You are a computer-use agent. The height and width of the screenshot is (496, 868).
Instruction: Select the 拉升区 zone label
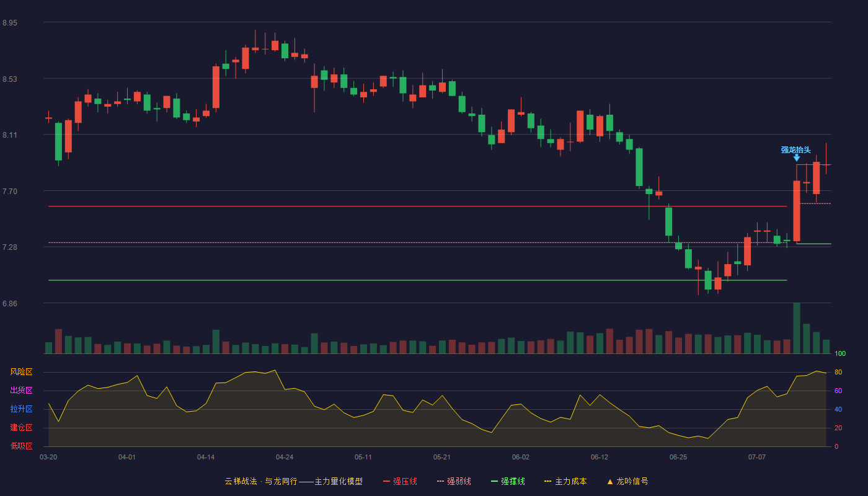coord(21,409)
